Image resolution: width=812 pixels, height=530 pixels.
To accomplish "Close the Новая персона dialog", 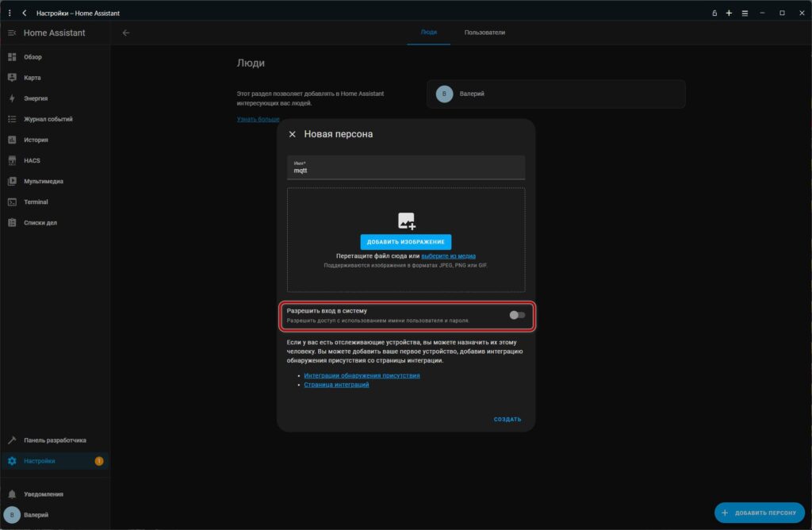I will pos(292,135).
